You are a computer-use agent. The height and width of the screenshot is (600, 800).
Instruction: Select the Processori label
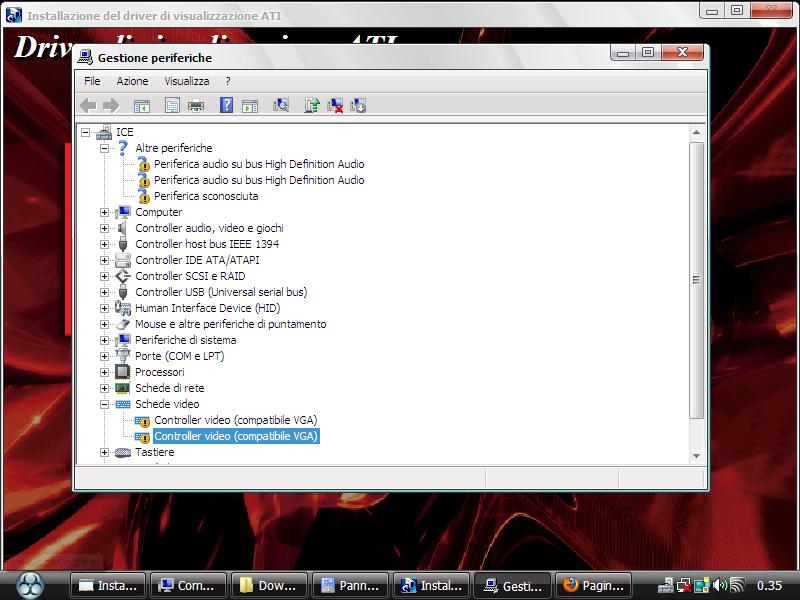[159, 372]
